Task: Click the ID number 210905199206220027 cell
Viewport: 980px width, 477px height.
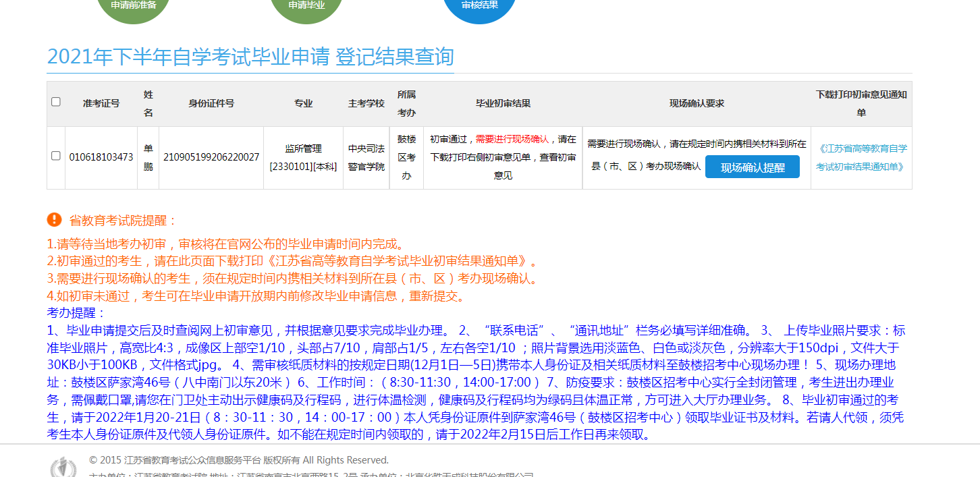Action: pyautogui.click(x=211, y=157)
